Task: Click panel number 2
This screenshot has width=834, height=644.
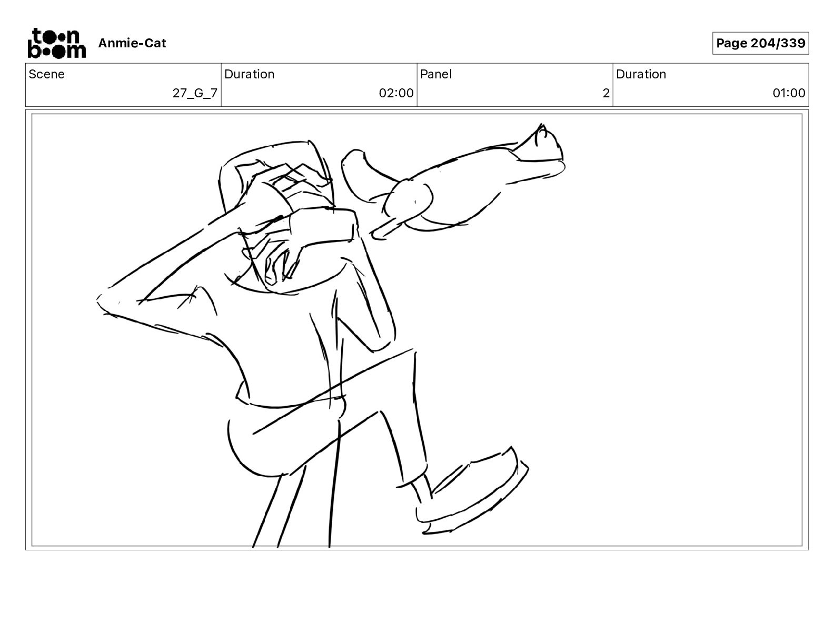Action: click(606, 93)
